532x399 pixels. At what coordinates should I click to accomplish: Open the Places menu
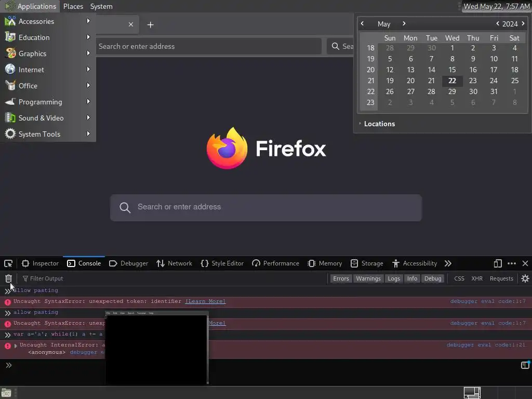tap(73, 6)
